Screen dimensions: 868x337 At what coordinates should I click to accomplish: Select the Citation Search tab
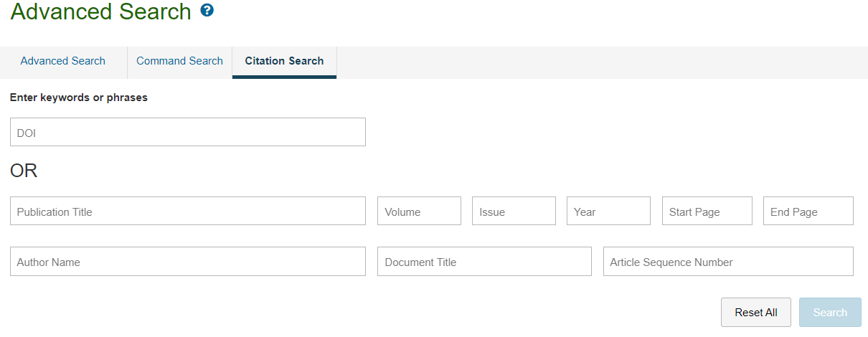(x=284, y=62)
